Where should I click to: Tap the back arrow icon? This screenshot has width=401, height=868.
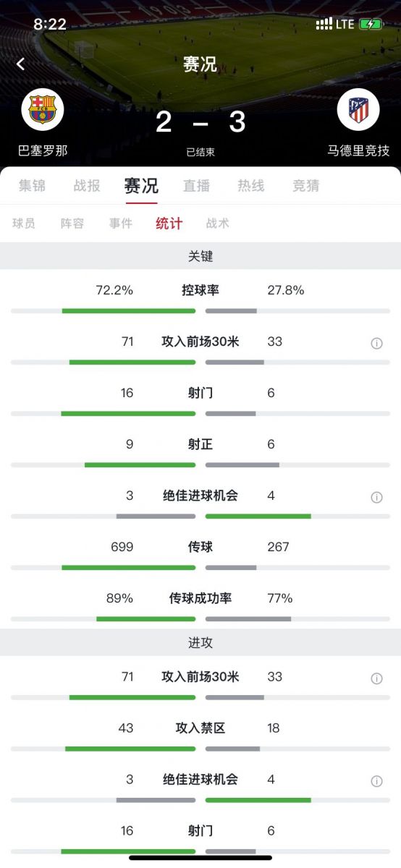coord(20,64)
